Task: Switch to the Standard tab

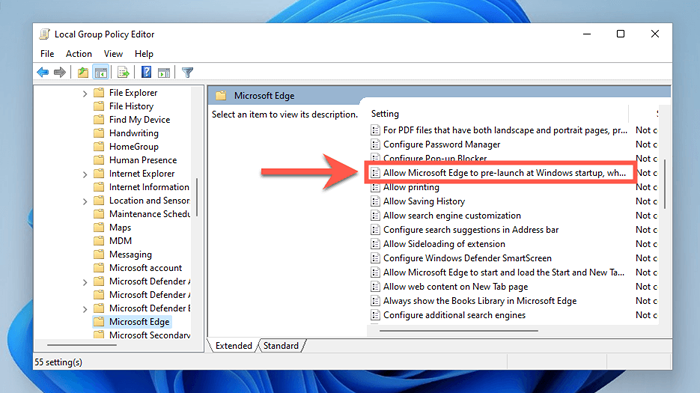Action: point(281,346)
